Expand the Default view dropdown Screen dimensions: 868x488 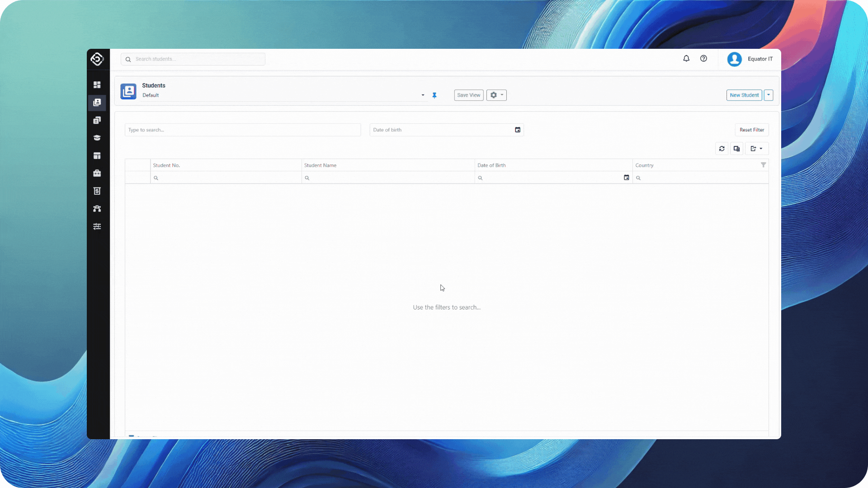(423, 95)
